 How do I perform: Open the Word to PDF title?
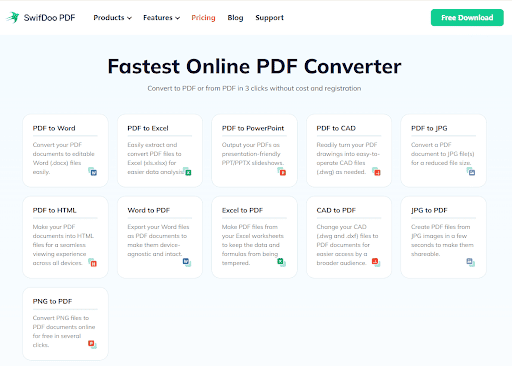click(x=149, y=210)
